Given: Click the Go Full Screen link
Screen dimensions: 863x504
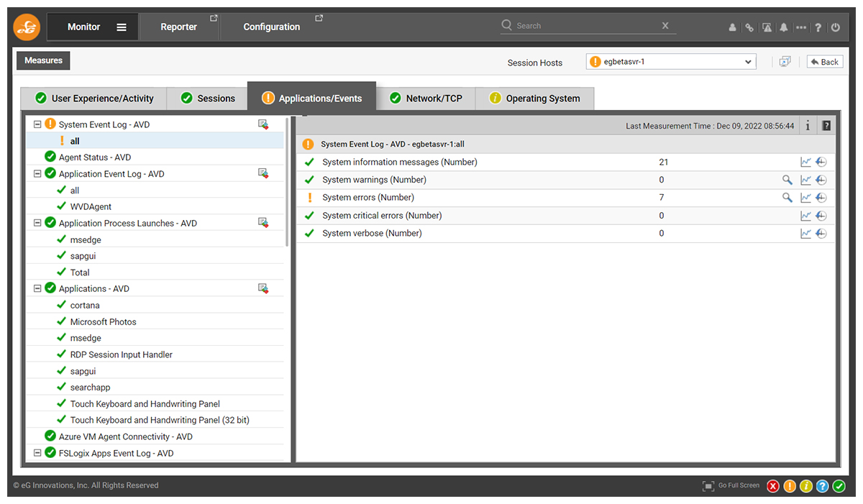Looking at the screenshot, I should click(x=739, y=486).
